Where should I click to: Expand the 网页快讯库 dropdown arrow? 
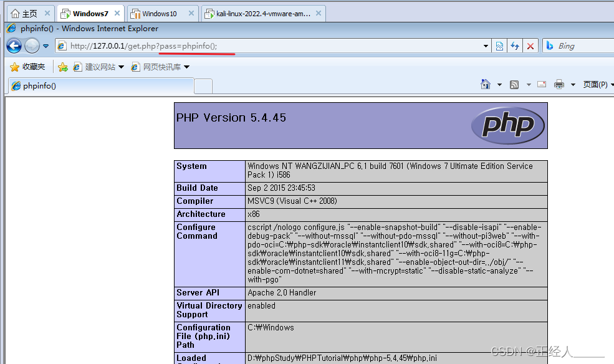click(x=186, y=67)
